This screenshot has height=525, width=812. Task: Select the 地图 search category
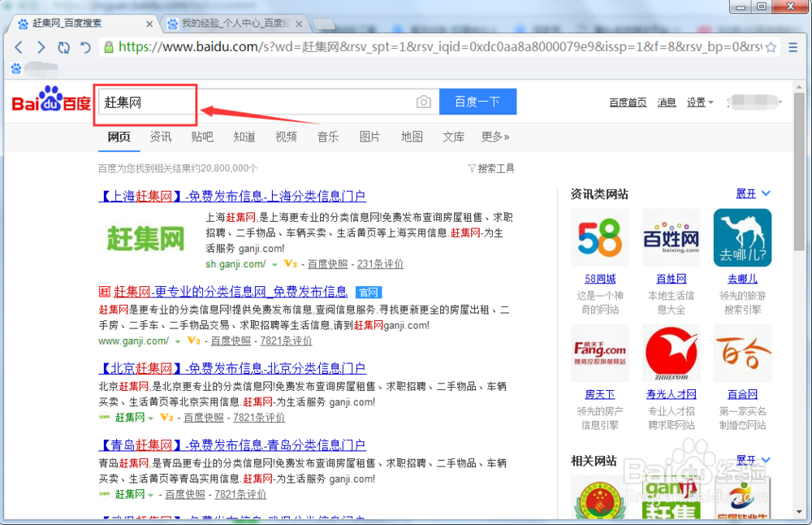click(412, 137)
